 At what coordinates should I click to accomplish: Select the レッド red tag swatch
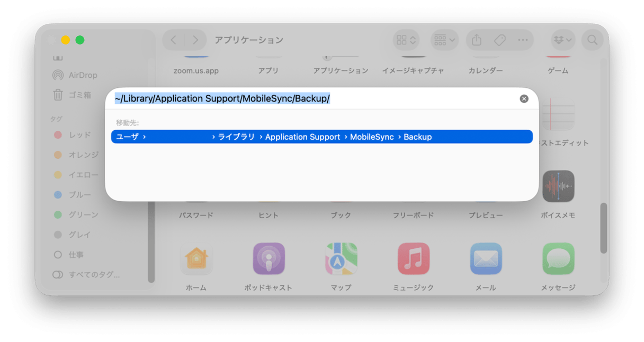click(57, 135)
